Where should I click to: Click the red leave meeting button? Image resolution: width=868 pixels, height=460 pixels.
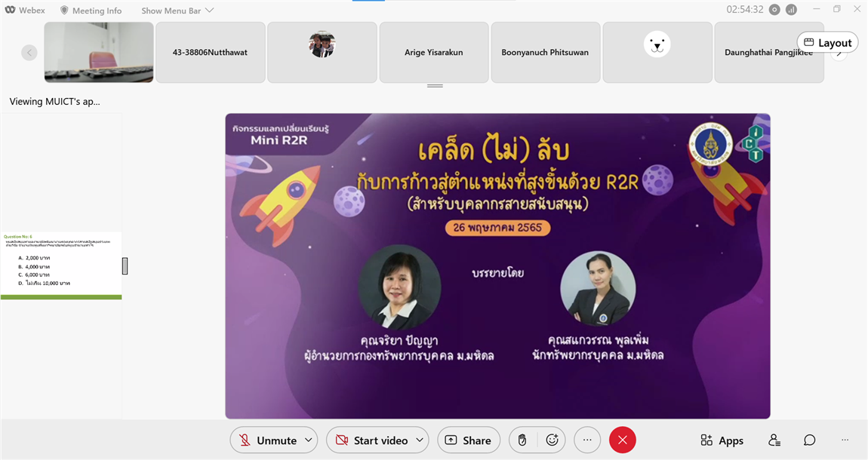pos(622,440)
